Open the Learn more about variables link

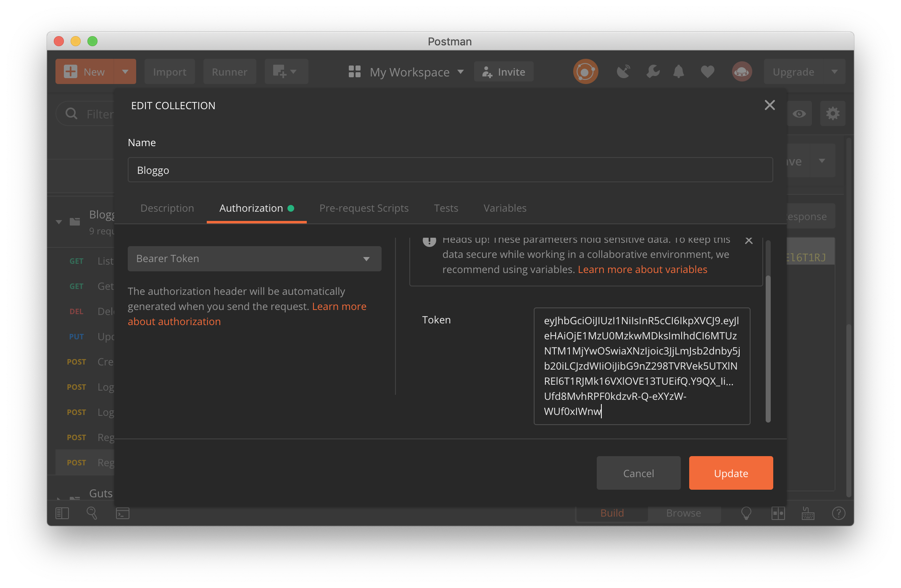(642, 270)
